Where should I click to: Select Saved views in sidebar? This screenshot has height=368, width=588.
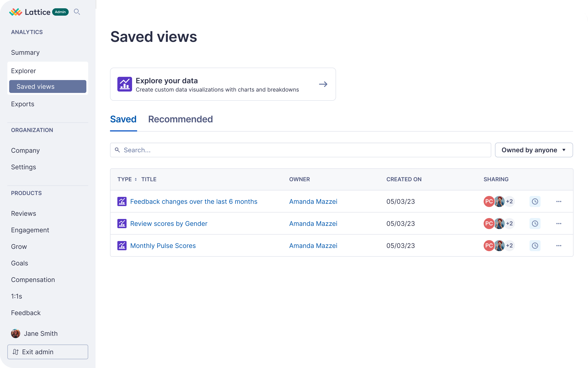point(48,86)
